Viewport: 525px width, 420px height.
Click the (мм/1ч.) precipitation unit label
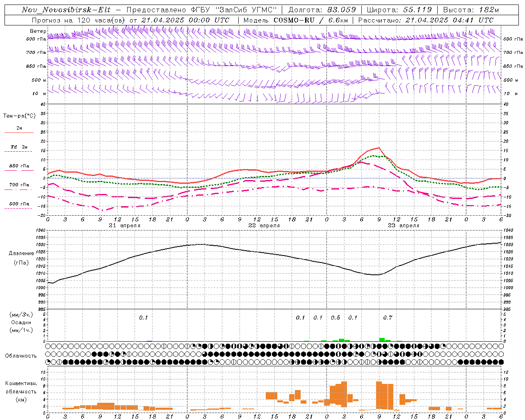pos(21,330)
